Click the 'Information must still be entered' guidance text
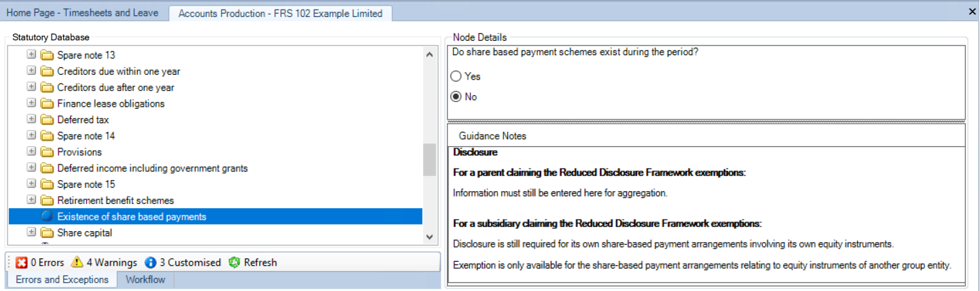 point(560,193)
